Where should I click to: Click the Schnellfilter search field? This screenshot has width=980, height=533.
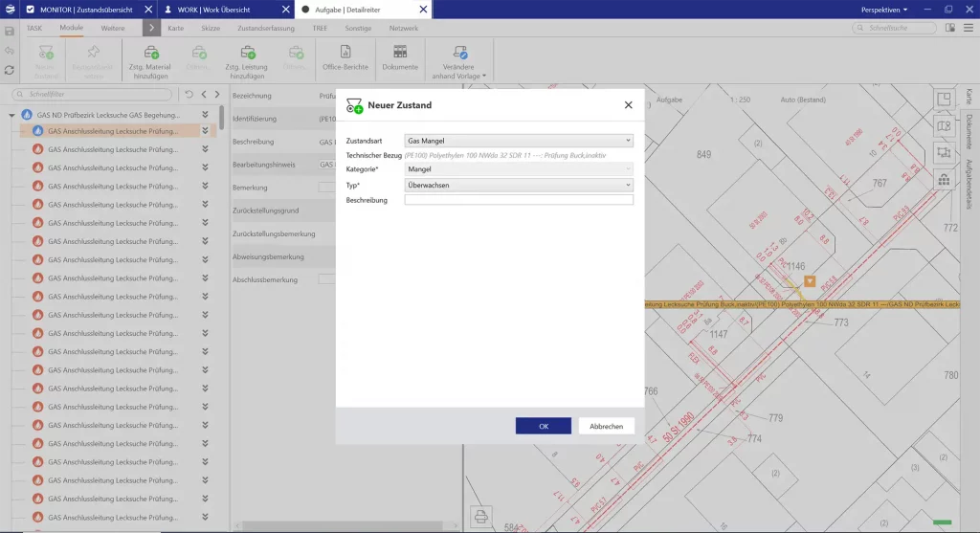point(96,95)
